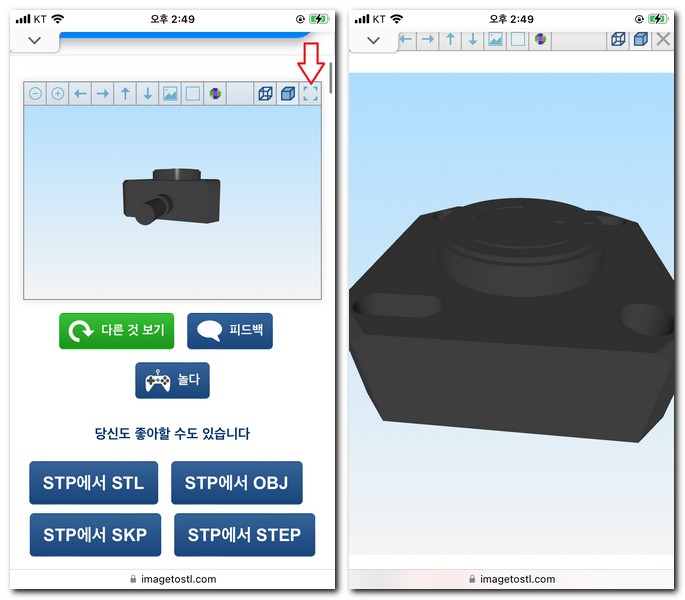Enter fullscreen mode in left viewer

click(310, 94)
